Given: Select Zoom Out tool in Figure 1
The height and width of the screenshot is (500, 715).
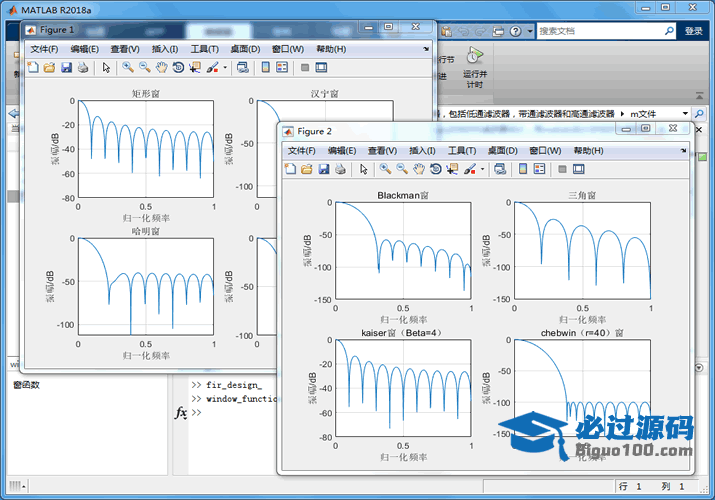Looking at the screenshot, I should point(145,67).
